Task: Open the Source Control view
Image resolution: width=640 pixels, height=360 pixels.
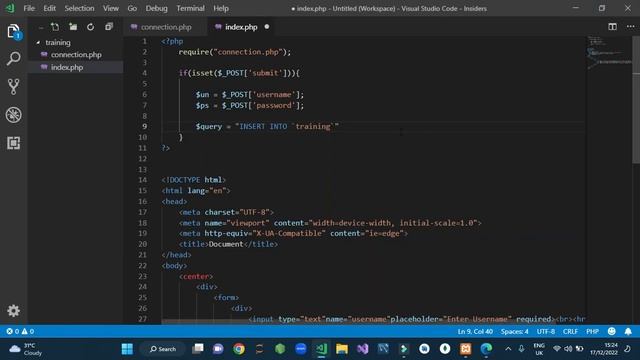Action: coord(13,87)
